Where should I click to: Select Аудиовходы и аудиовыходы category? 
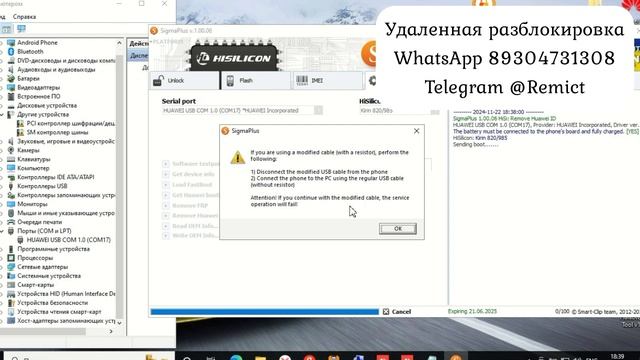(56, 69)
